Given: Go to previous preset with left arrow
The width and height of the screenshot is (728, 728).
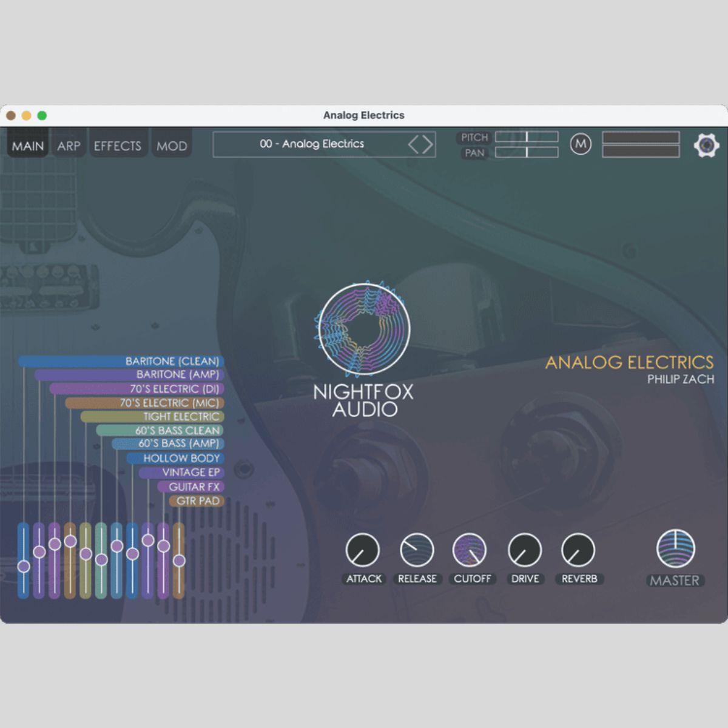Looking at the screenshot, I should pyautogui.click(x=413, y=144).
